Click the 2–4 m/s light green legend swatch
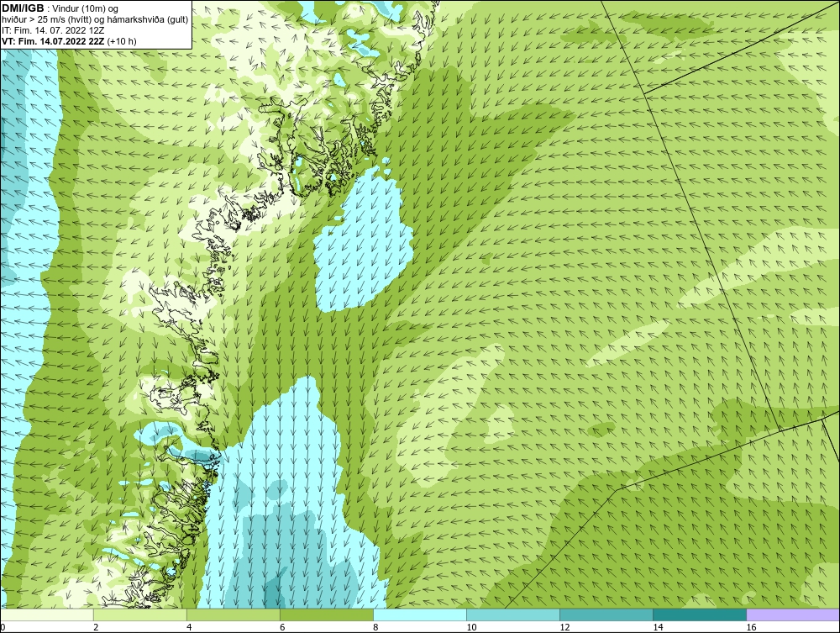The height and width of the screenshot is (633, 840). (140, 615)
